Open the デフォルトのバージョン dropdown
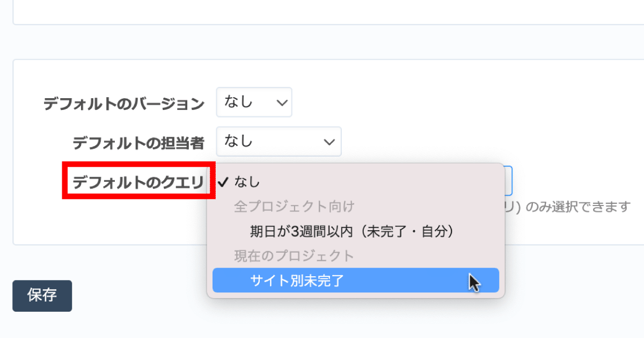 [x=254, y=102]
